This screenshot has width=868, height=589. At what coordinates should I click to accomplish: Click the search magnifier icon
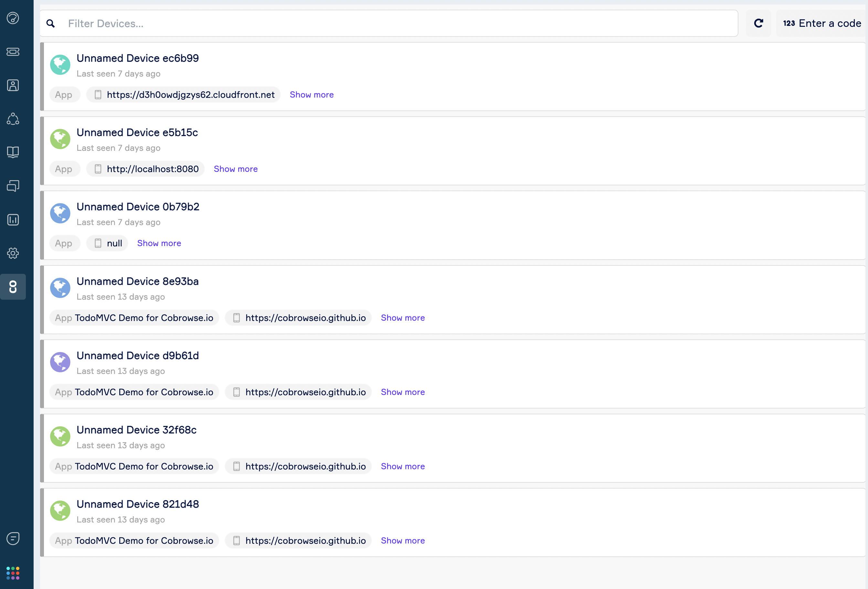(x=50, y=24)
